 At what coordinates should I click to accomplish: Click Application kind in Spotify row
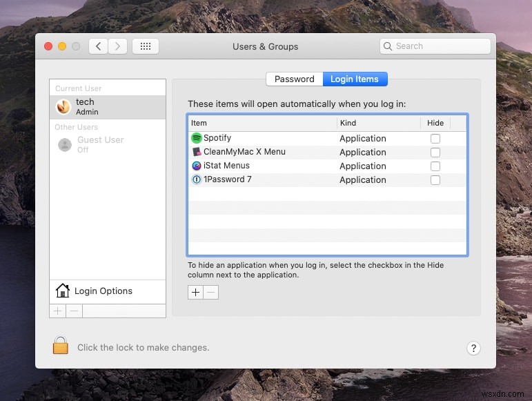[363, 139]
